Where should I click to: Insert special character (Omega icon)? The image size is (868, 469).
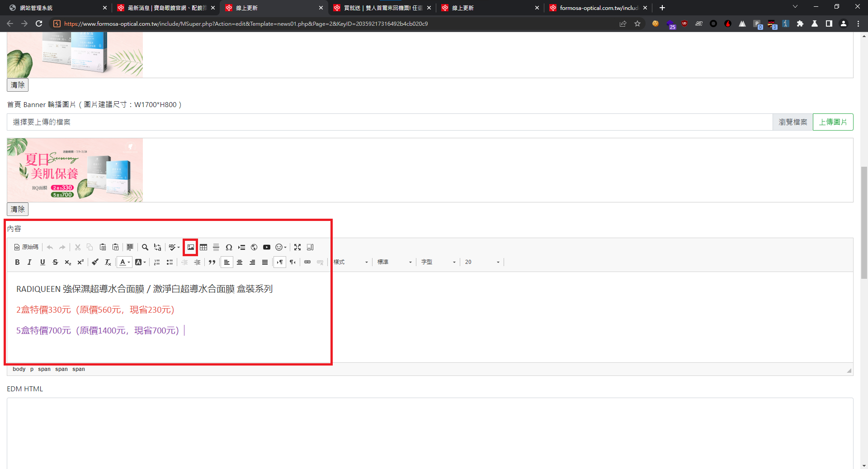click(229, 247)
